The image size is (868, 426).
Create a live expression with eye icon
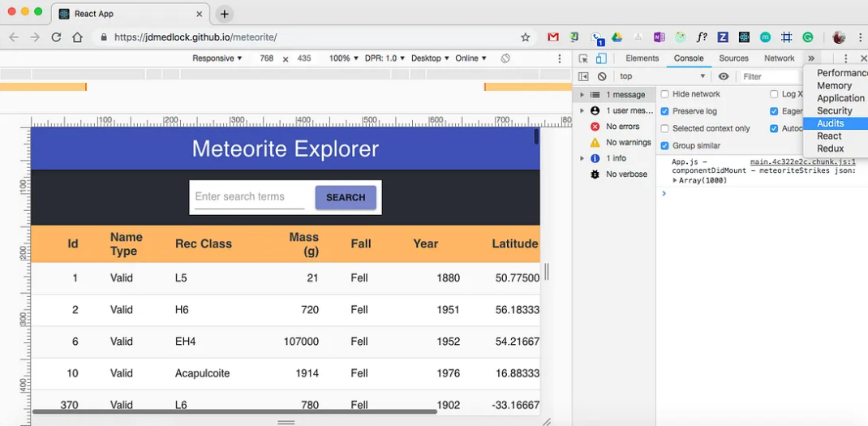point(724,76)
